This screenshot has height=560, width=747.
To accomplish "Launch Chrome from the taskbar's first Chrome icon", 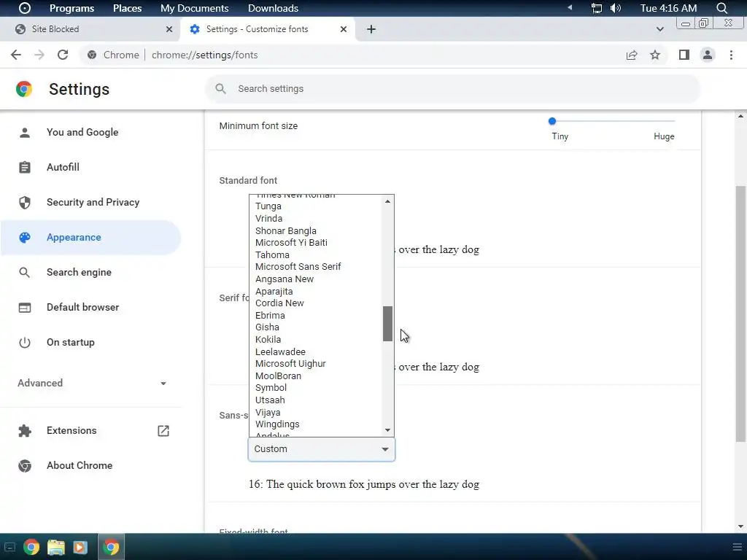I will (x=31, y=547).
